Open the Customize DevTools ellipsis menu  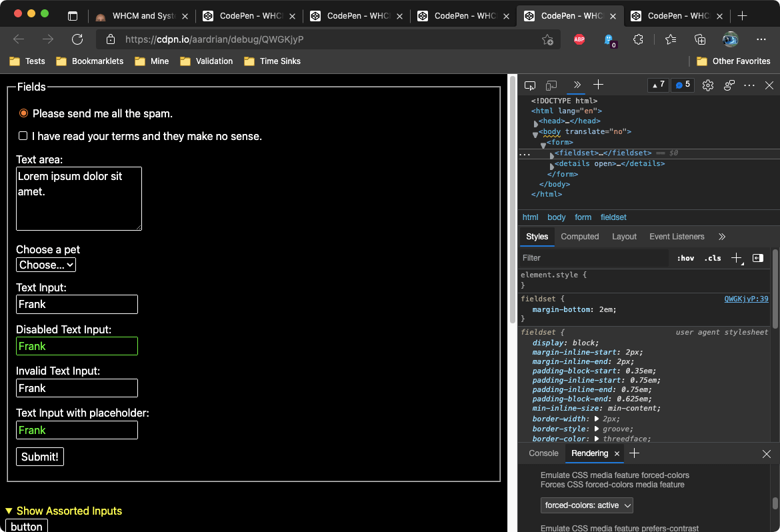pos(749,85)
